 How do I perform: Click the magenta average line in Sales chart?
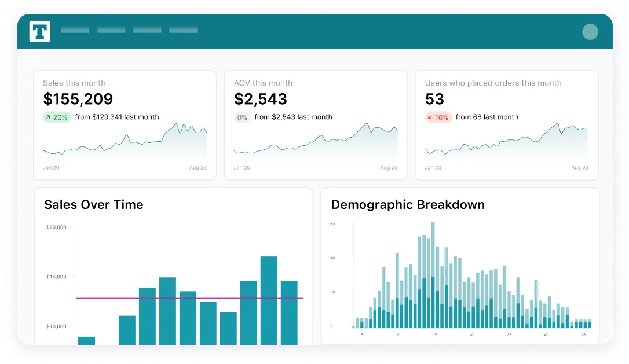(191, 298)
